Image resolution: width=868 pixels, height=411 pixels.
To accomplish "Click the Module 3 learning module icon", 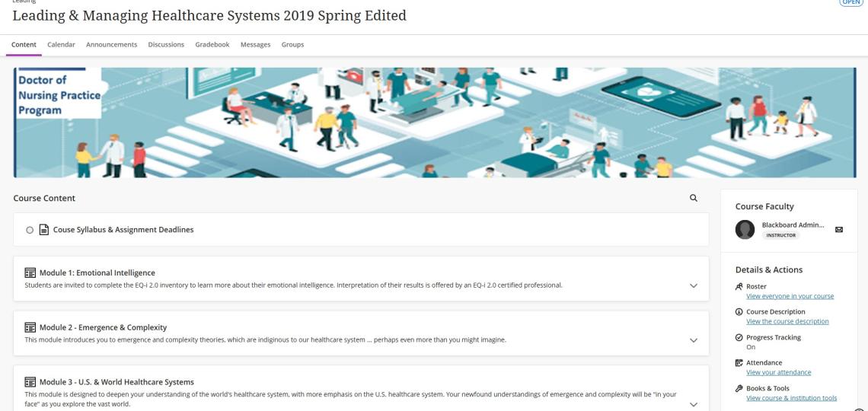I will point(30,382).
